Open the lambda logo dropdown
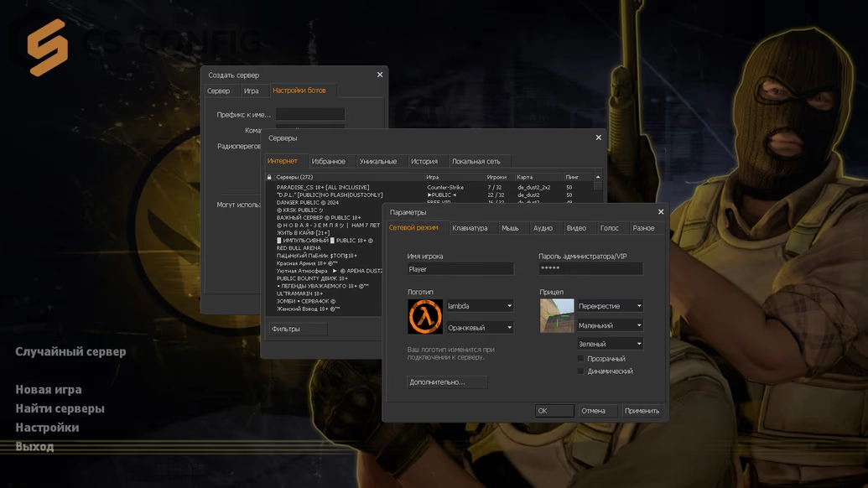 (480, 306)
